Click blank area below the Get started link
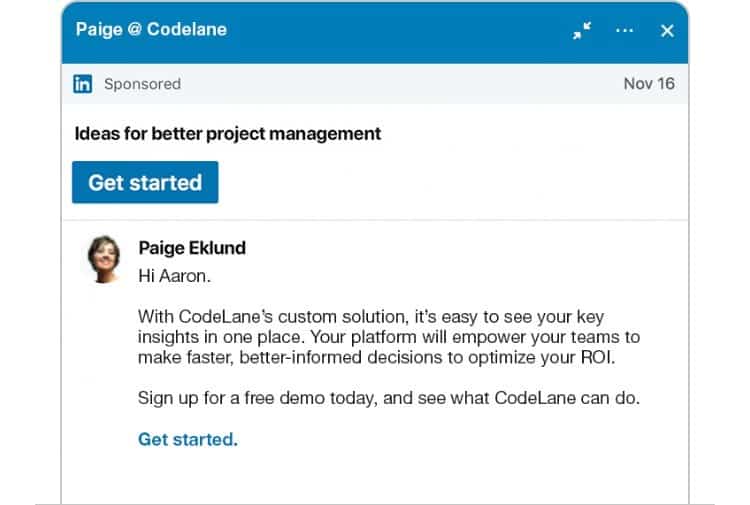The image size is (750, 505). (373, 476)
